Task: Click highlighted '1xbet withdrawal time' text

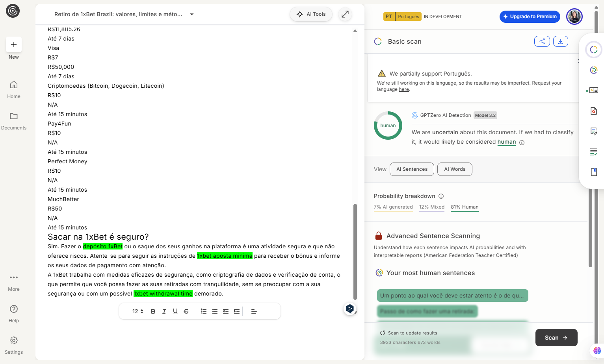Action: [x=163, y=294]
